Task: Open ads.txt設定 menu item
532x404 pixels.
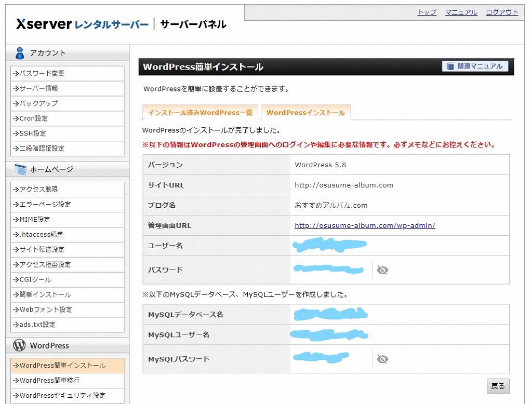Action: tap(67, 324)
